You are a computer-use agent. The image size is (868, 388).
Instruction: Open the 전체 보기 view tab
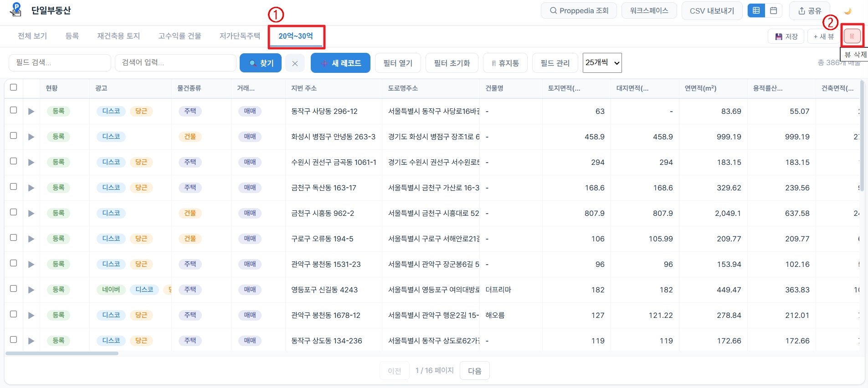pos(32,36)
